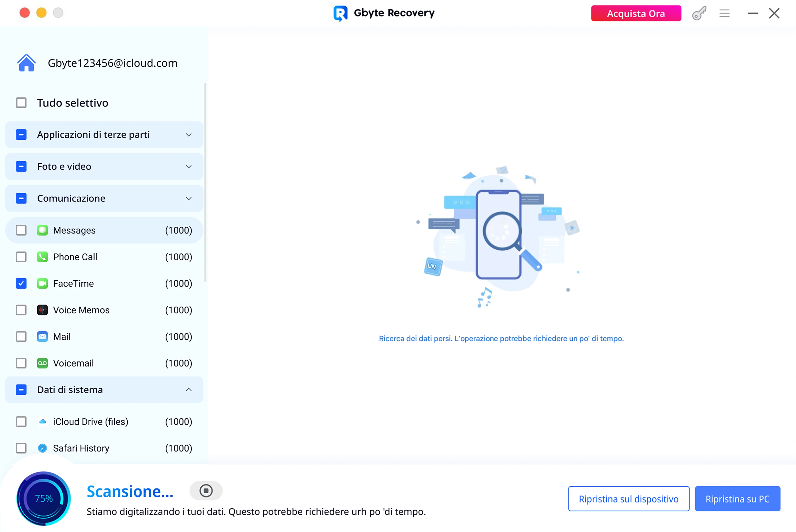Click the Acquista Ora button
This screenshot has width=796, height=532.
pyautogui.click(x=636, y=13)
